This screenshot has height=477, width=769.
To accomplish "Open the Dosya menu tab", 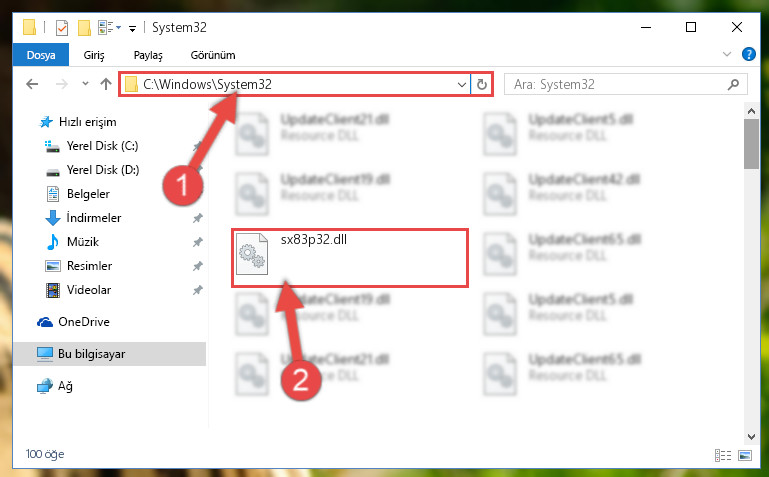I will (41, 55).
